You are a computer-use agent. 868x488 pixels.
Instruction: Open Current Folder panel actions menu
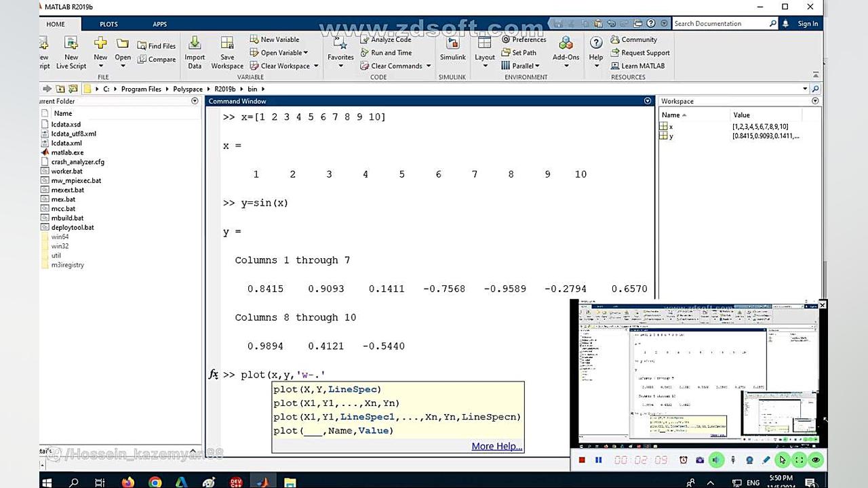(195, 101)
